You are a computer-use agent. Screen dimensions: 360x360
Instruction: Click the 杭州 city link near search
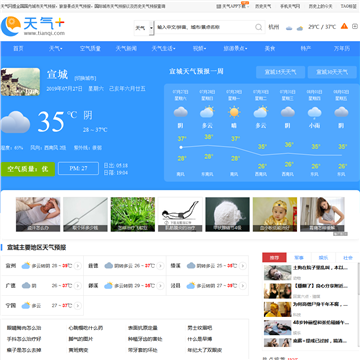click(x=274, y=27)
